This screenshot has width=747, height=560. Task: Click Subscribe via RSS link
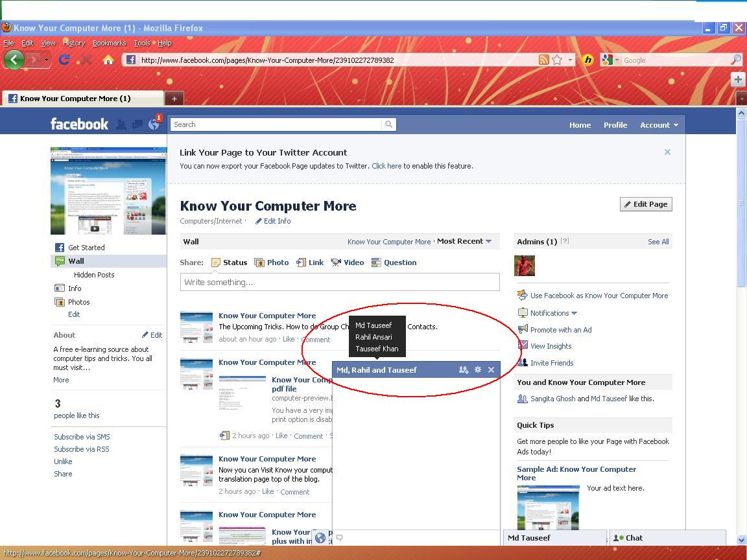(82, 449)
